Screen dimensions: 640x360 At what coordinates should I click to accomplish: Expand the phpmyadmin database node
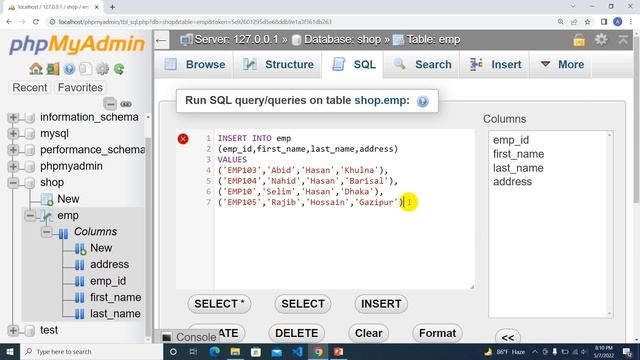click(x=13, y=167)
